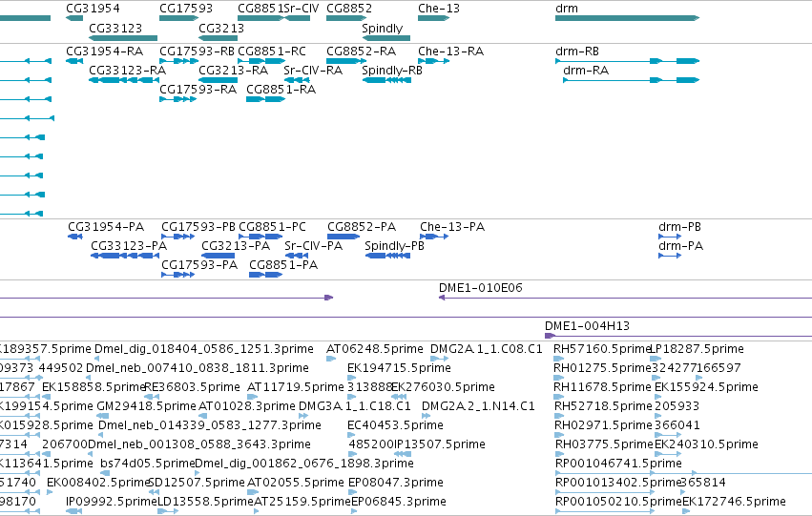The width and height of the screenshot is (812, 516).
Task: Click the drm-PA protein label
Action: [680, 246]
